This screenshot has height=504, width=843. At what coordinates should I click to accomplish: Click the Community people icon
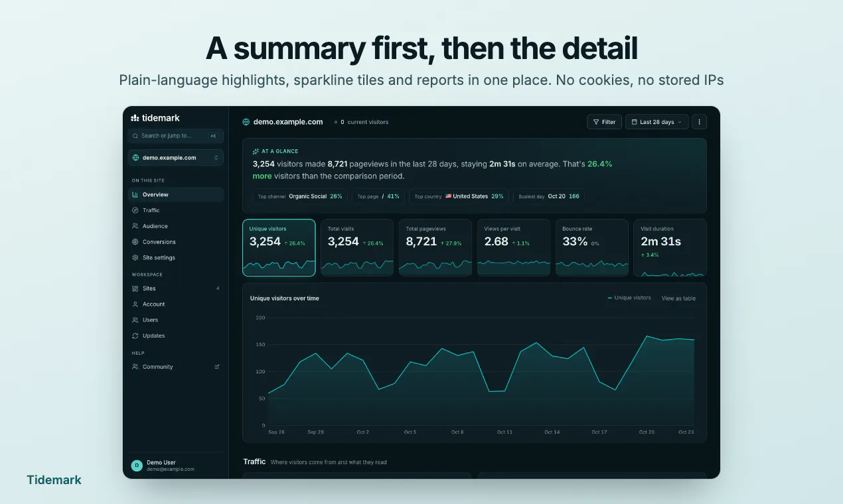(135, 367)
